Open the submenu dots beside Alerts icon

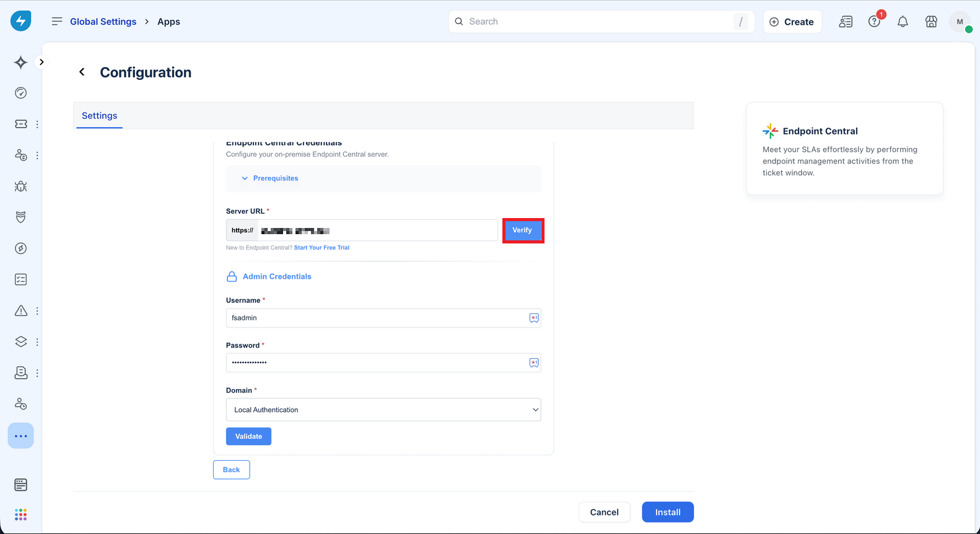(37, 311)
